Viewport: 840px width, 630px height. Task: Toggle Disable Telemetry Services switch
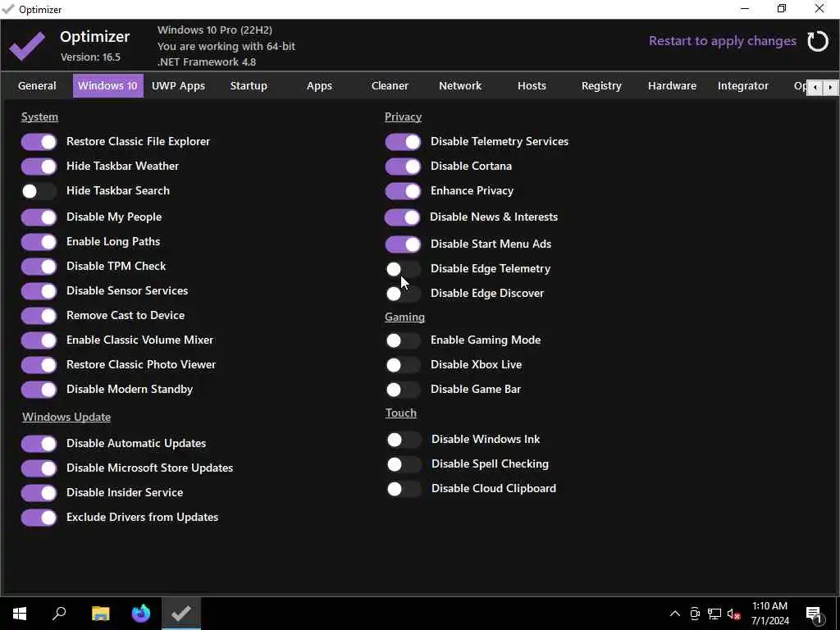[403, 142]
